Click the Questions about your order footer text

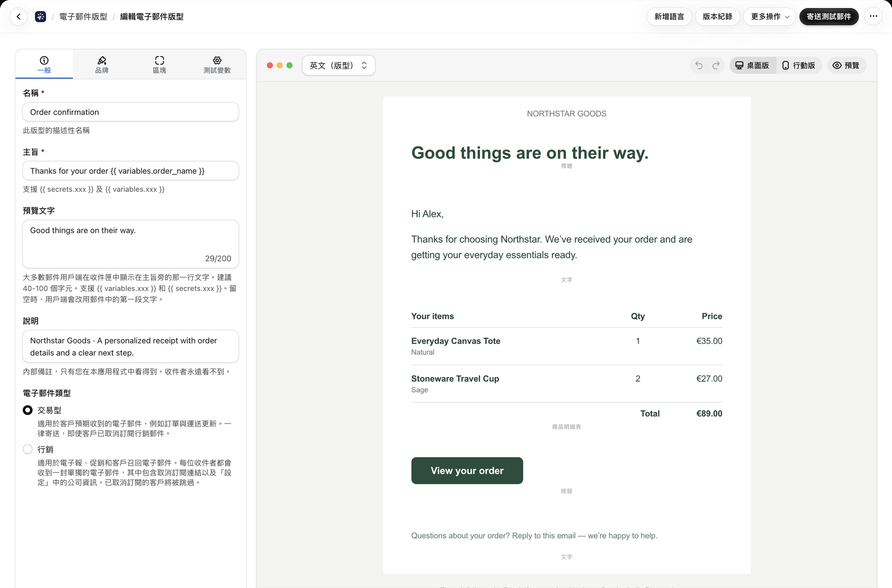534,536
